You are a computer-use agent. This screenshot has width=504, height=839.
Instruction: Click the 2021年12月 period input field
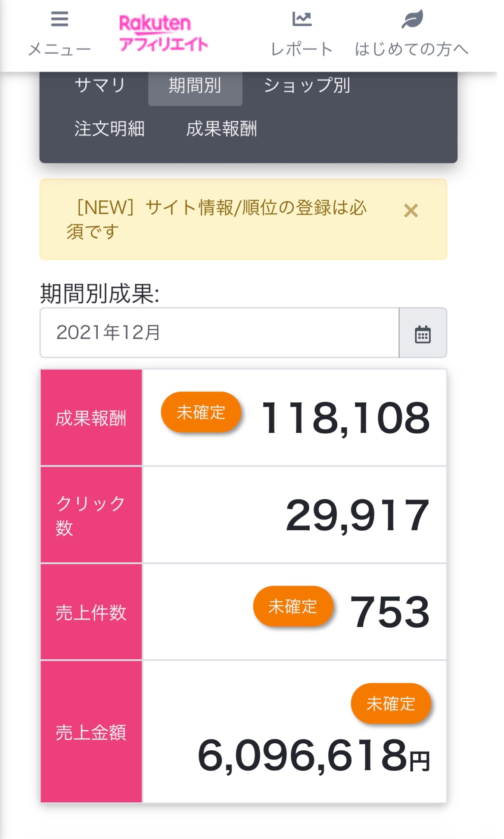point(219,333)
